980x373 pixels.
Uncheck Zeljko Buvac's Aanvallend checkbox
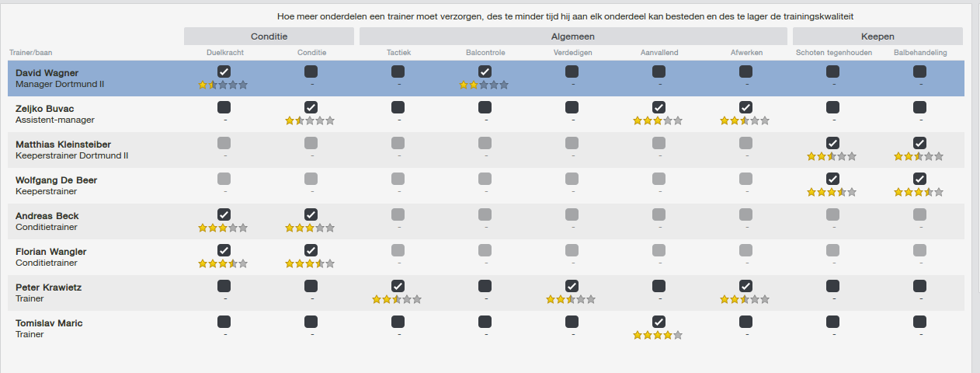(x=659, y=107)
